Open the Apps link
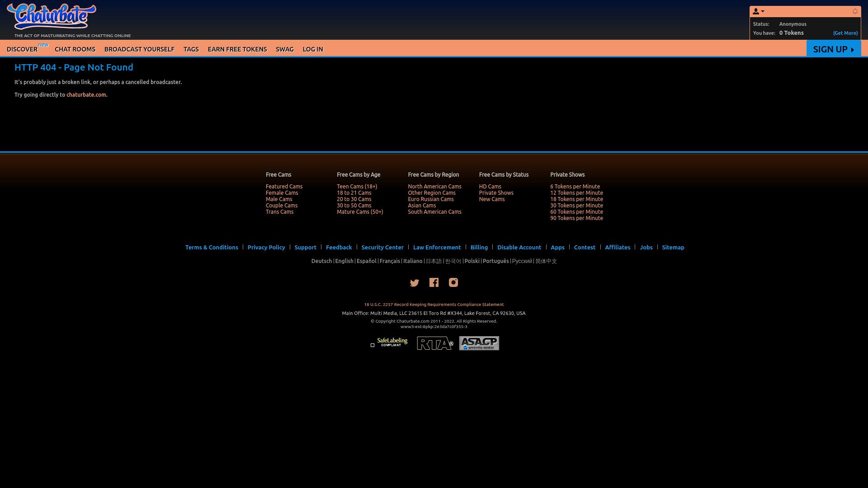868x488 pixels. point(557,248)
